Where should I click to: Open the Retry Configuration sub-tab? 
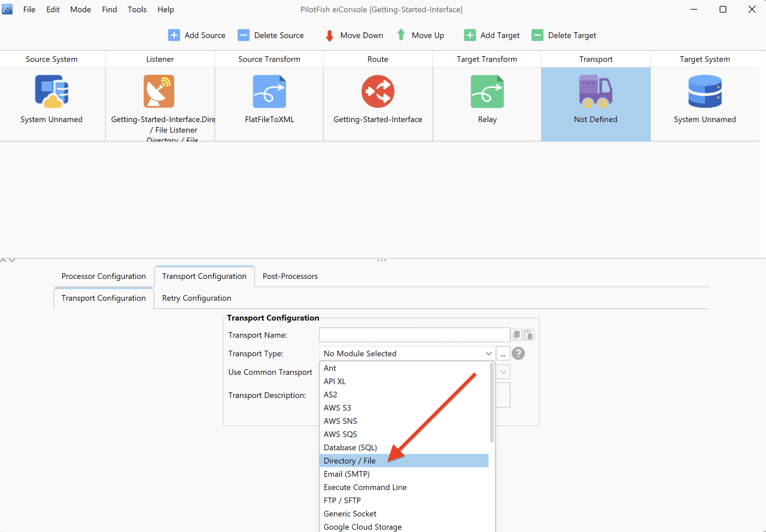click(196, 298)
